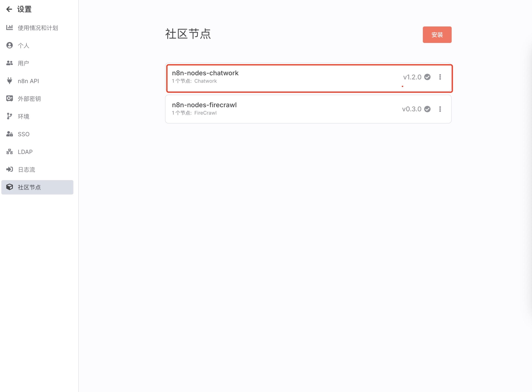Click the 社区节点 package icon
The width and height of the screenshot is (532, 392).
coord(9,187)
